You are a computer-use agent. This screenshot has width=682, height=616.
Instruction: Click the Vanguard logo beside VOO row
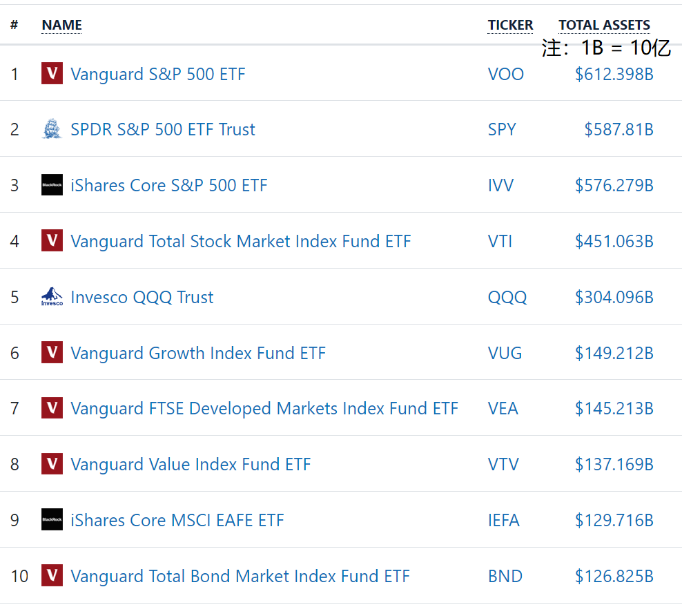coord(52,73)
